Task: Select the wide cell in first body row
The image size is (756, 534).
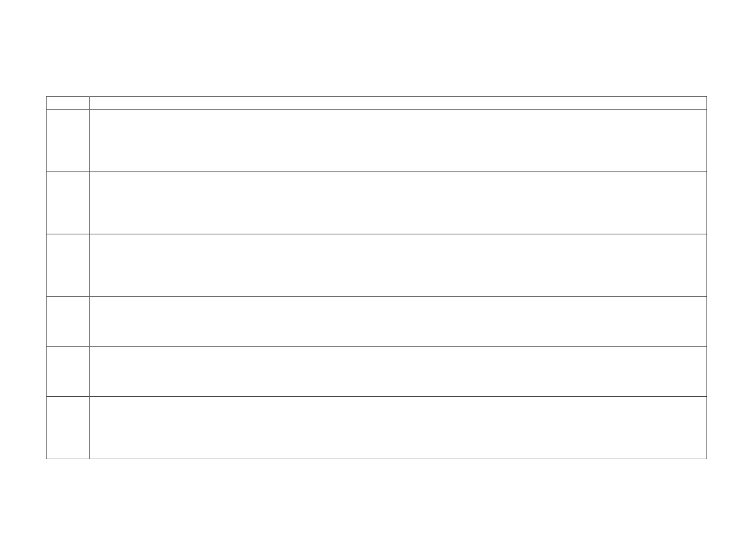Action: coord(398,140)
